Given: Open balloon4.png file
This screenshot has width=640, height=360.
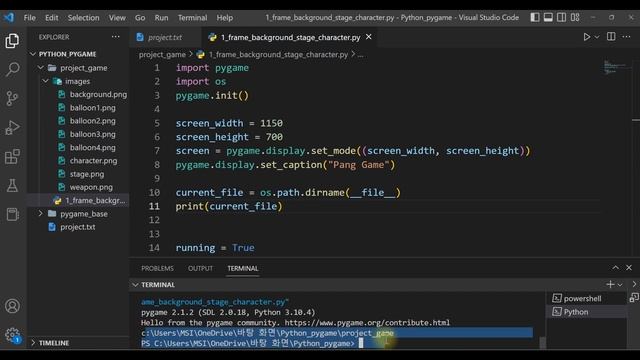Looking at the screenshot, I should point(92,147).
